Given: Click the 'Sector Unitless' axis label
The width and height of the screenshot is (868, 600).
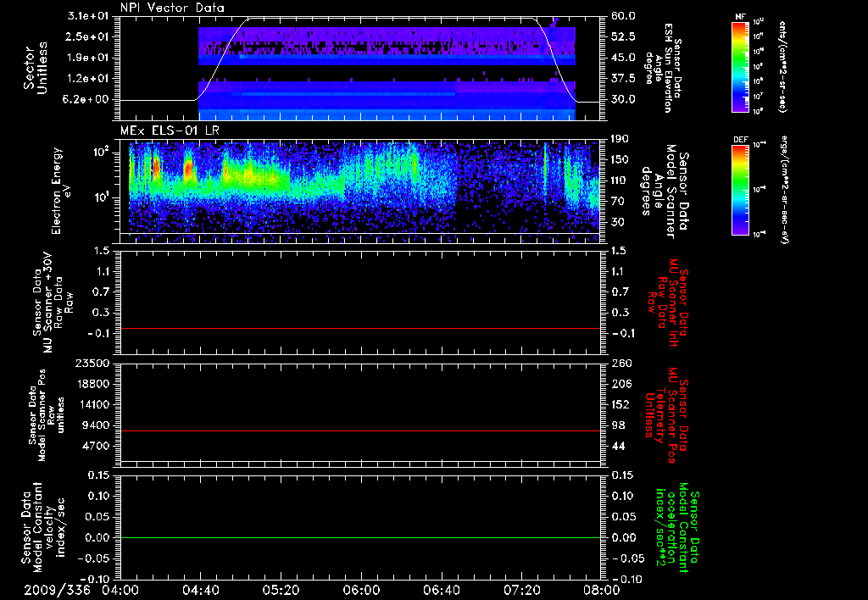Looking at the screenshot, I should (x=36, y=68).
